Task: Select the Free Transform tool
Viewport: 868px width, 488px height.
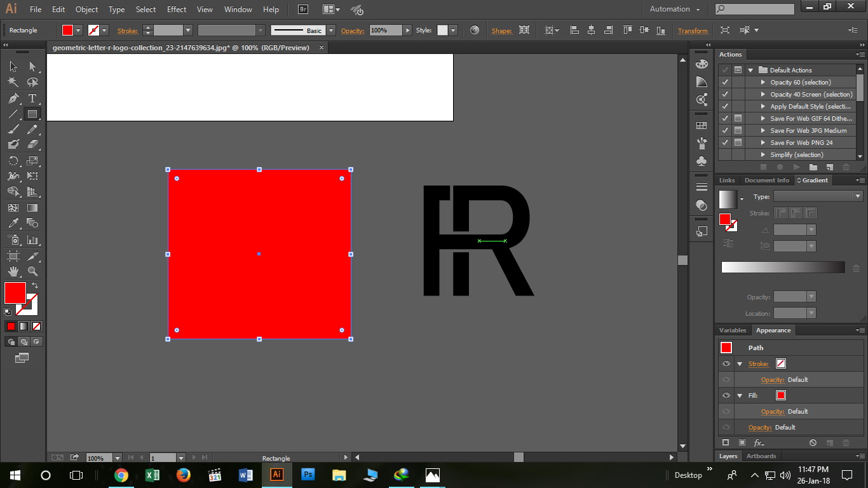Action: click(32, 176)
